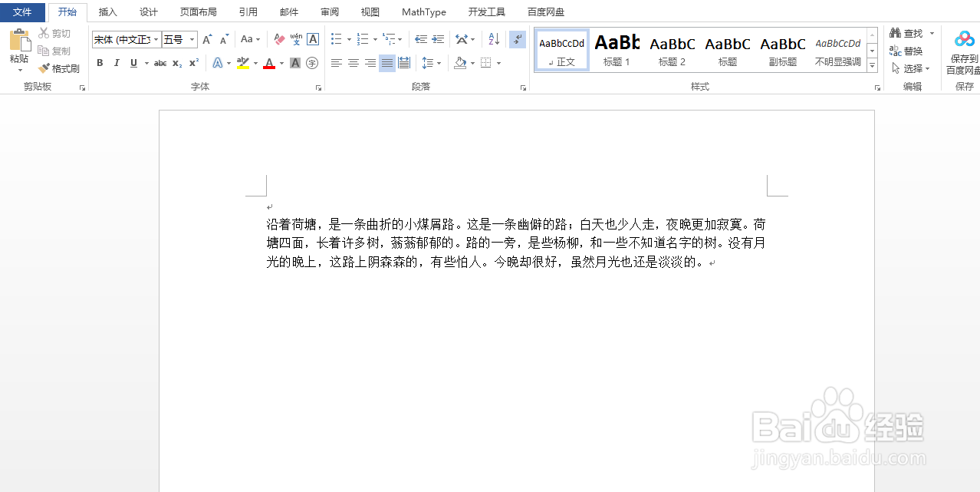Apply paragraph shading paint bucket

[x=460, y=63]
